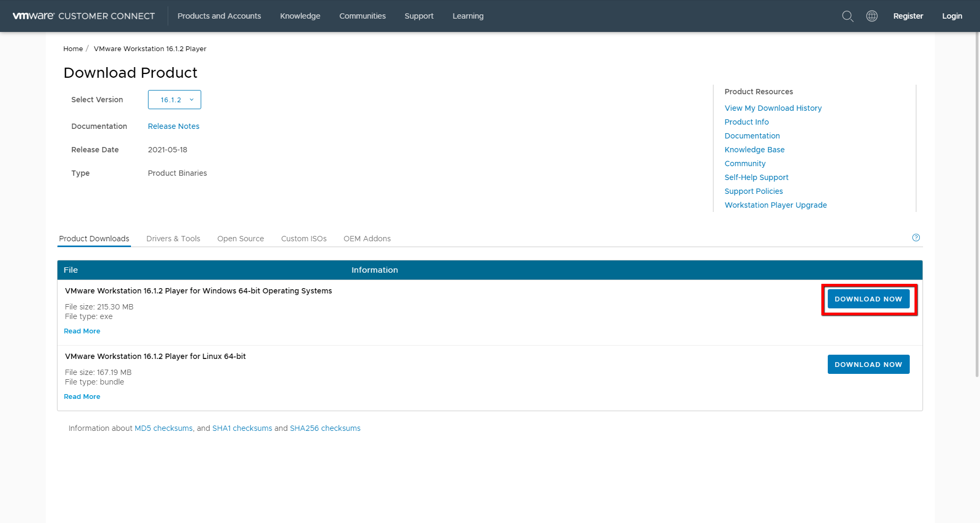980x523 pixels.
Task: Open Support Policies link
Action: tap(754, 191)
